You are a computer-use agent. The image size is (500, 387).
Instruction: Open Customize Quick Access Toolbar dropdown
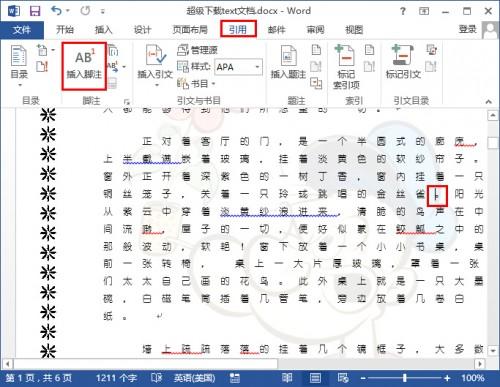coord(103,11)
